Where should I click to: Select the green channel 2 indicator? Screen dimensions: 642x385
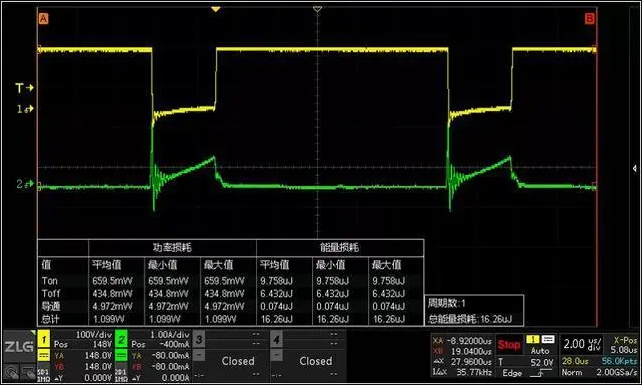point(121,339)
